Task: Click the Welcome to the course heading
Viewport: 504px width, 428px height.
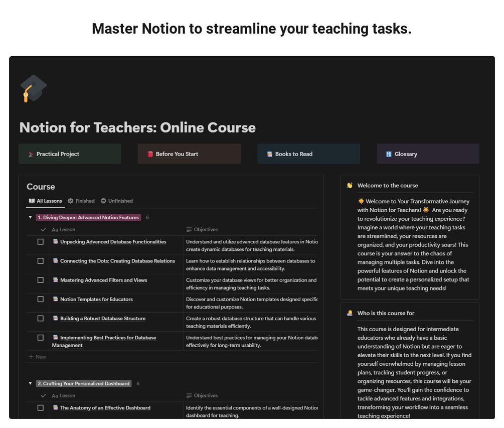Action: click(388, 186)
